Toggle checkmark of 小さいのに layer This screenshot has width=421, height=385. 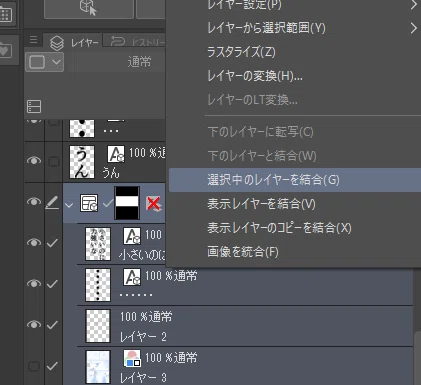pyautogui.click(x=52, y=243)
